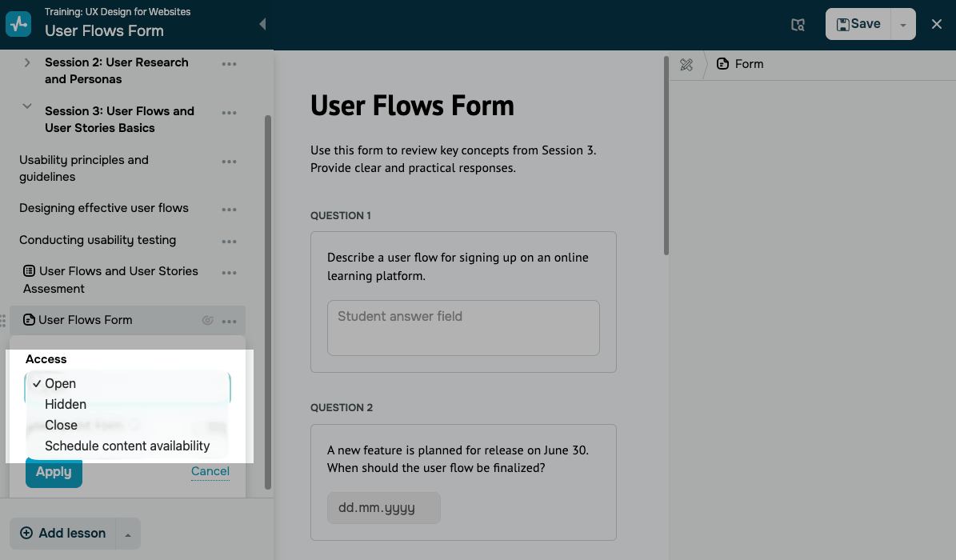The width and height of the screenshot is (956, 560).
Task: Collapse the sidebar using the left arrow
Action: [x=262, y=24]
